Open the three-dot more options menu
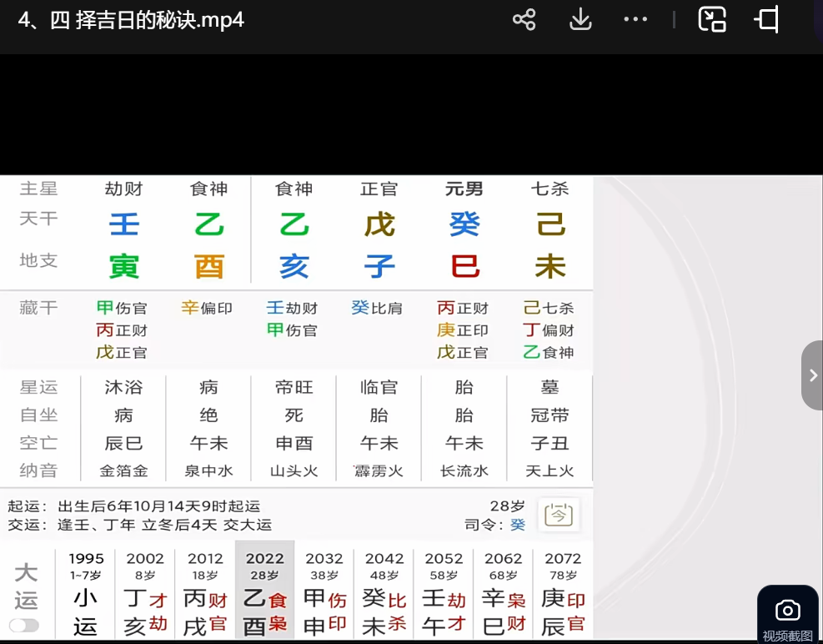 [635, 20]
